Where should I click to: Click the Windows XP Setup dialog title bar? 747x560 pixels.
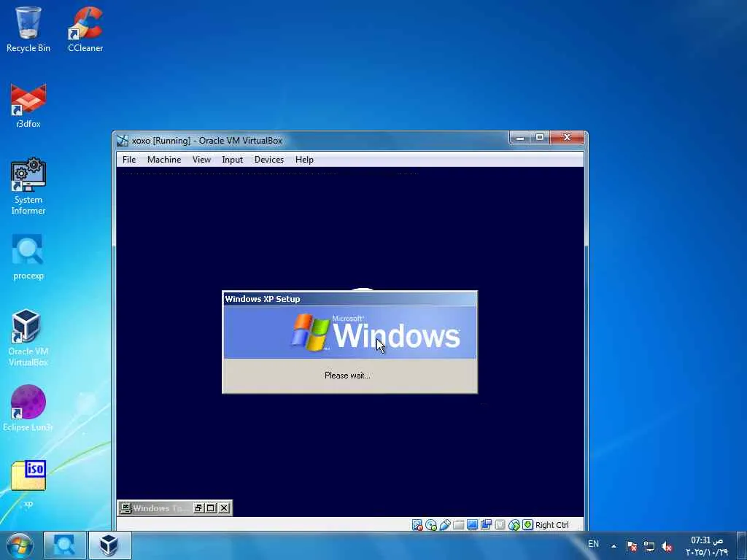[x=349, y=299]
